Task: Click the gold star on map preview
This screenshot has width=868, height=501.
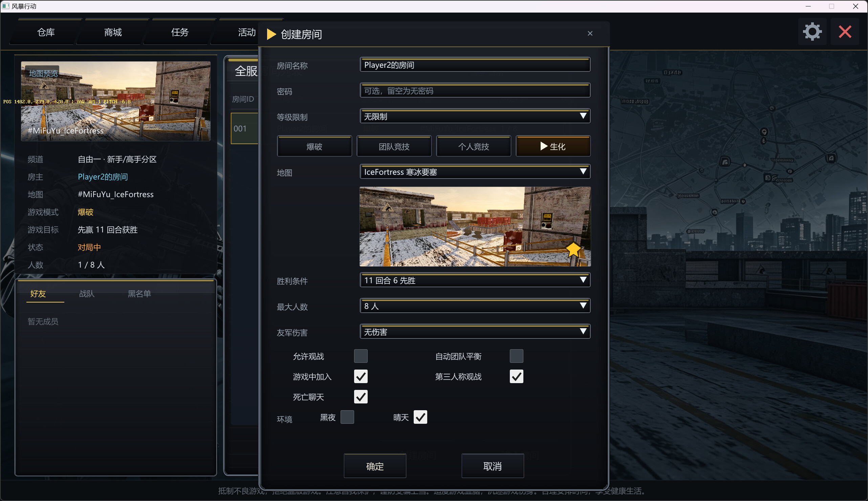Action: pos(573,249)
